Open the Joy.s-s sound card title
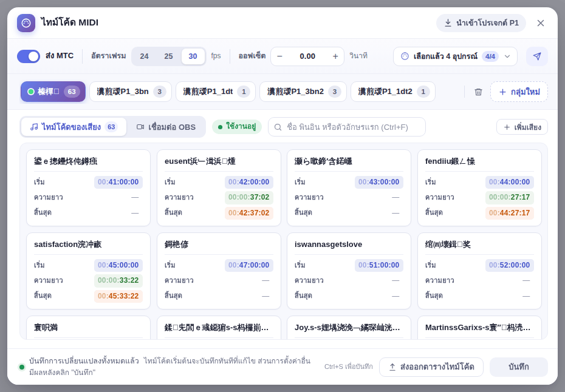Image resolution: width=565 pixels, height=392 pixels. (x=348, y=328)
